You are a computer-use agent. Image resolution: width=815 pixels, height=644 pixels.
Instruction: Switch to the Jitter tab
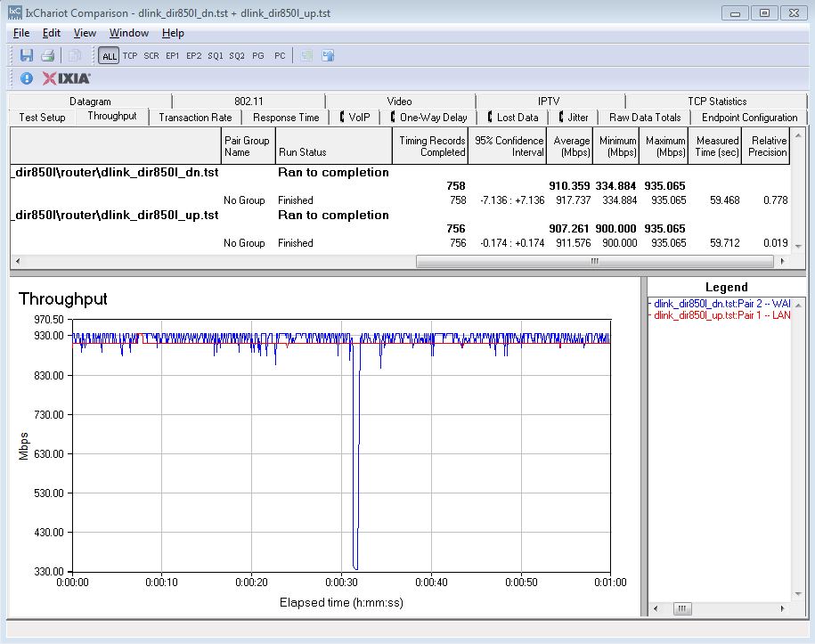[x=574, y=118]
